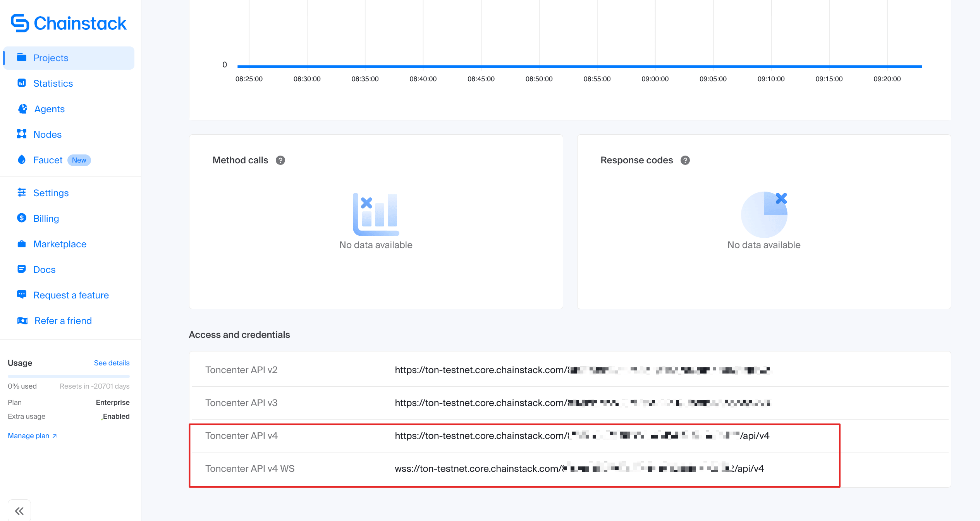The image size is (980, 521).
Task: Click the Method calls empty chart graphic
Action: tap(376, 214)
